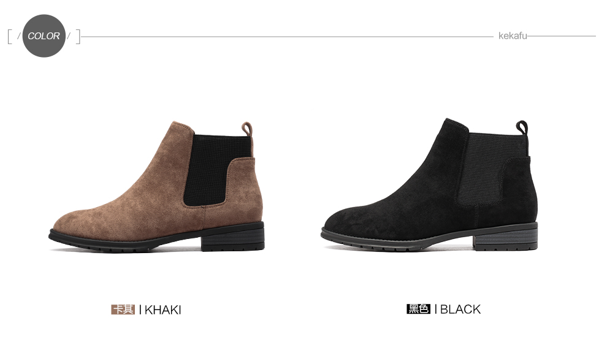The width and height of the screenshot is (607, 364).
Task: Click the khaki boot's black heel
Action: click(233, 237)
